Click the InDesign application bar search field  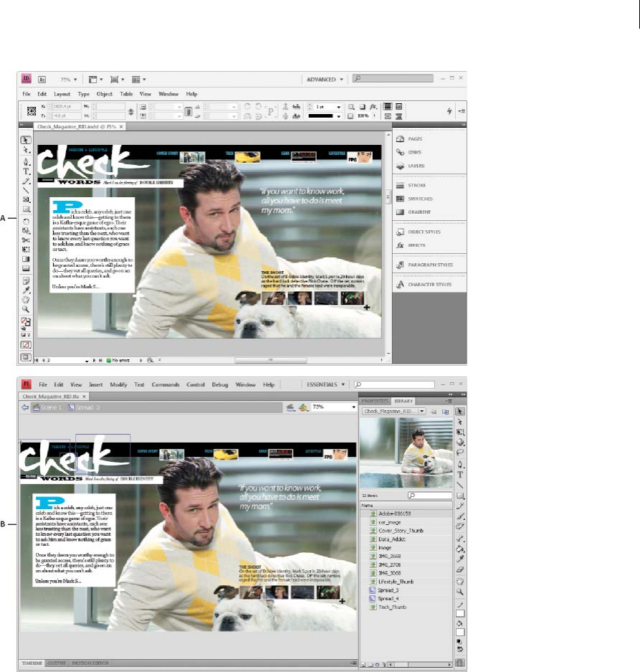[393, 78]
